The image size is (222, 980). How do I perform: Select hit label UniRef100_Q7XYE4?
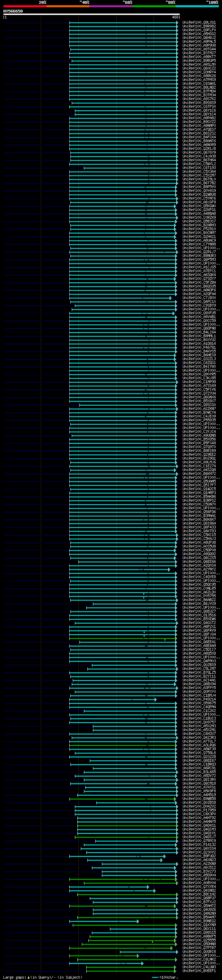(199, 886)
